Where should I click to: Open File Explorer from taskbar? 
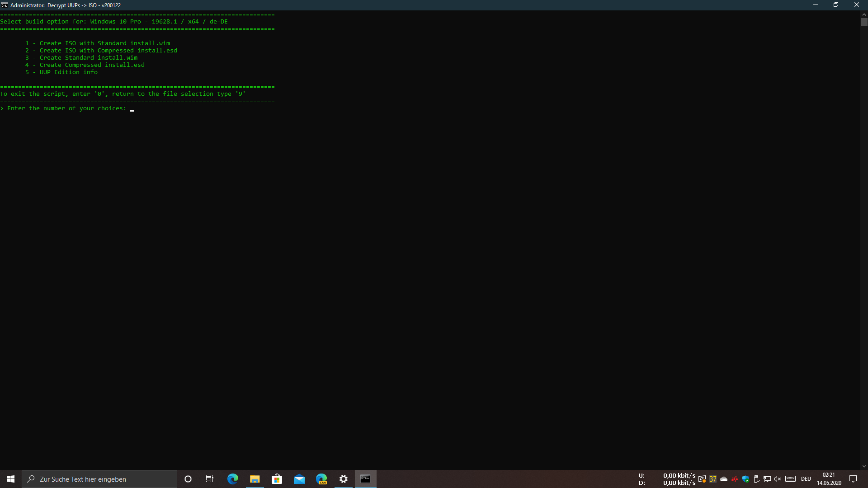click(x=255, y=479)
